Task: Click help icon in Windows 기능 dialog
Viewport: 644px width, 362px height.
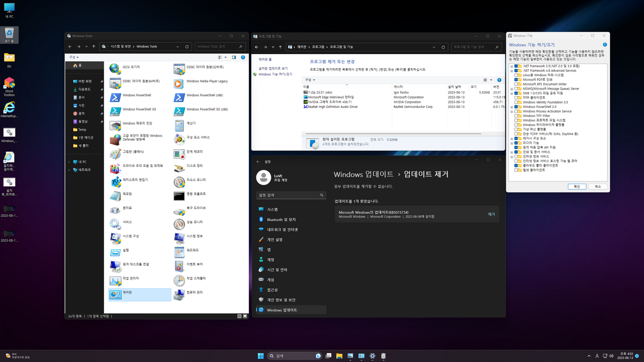Action: tap(605, 44)
